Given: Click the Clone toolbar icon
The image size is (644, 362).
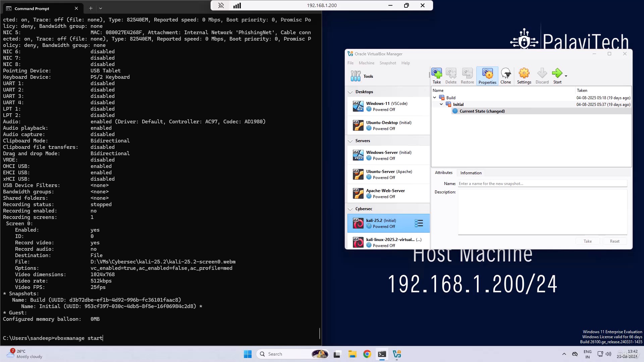Looking at the screenshot, I should coord(506,76).
